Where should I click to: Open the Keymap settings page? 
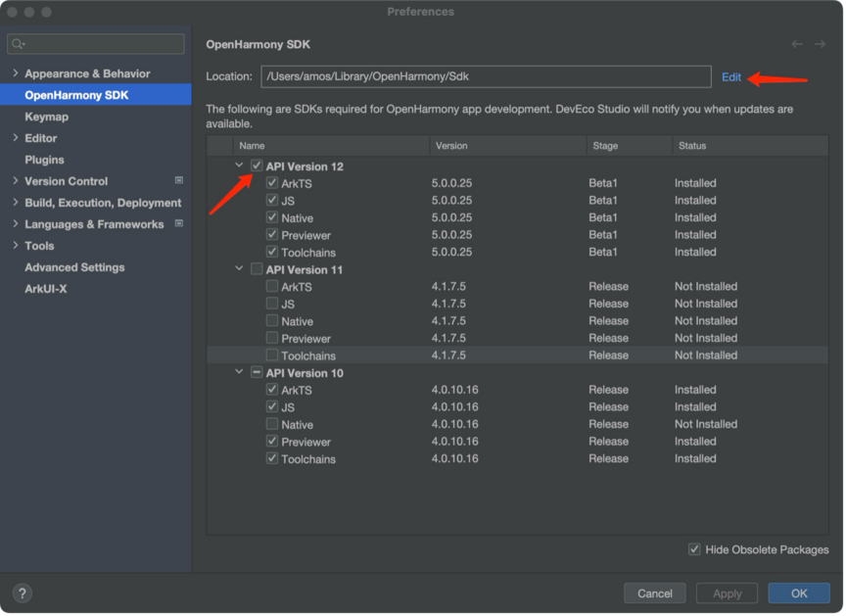pyautogui.click(x=46, y=117)
